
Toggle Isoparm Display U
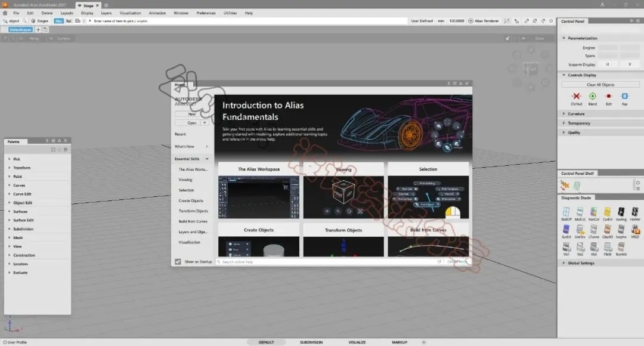coord(608,64)
